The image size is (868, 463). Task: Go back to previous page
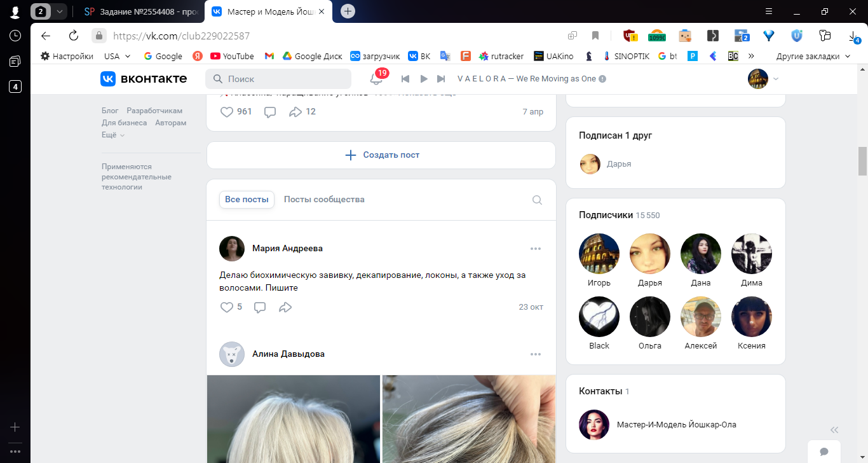coord(46,36)
